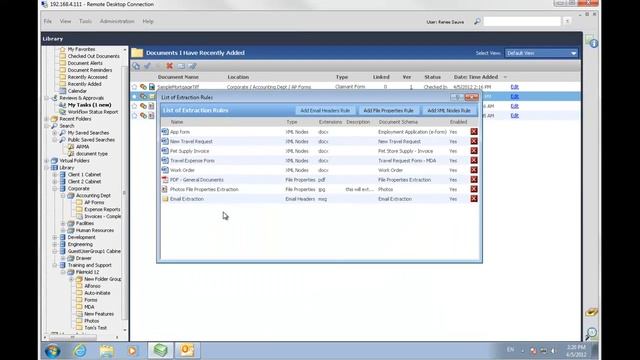Click the Word icon of App Form rule

(x=165, y=131)
